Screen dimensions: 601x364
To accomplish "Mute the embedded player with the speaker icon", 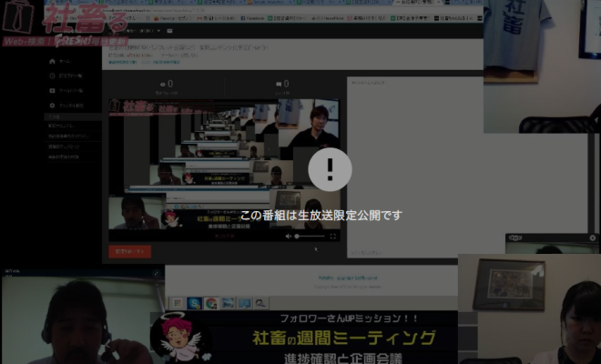I will pos(290,236).
